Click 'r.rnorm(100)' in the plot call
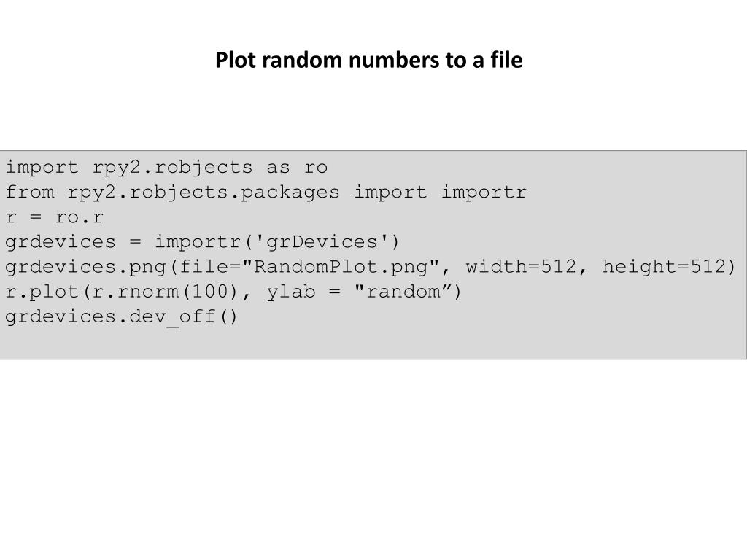 pyautogui.click(x=164, y=292)
